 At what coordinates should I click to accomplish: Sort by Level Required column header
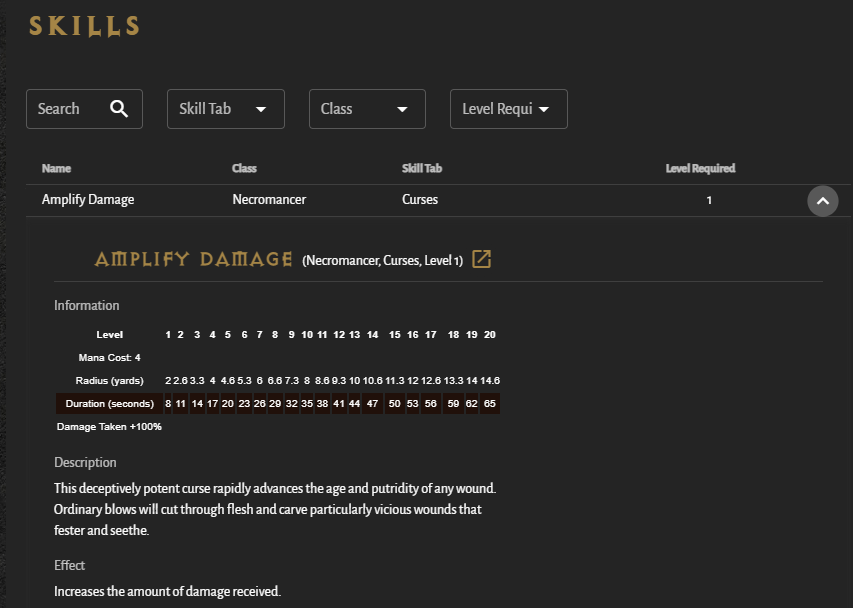pyautogui.click(x=701, y=168)
